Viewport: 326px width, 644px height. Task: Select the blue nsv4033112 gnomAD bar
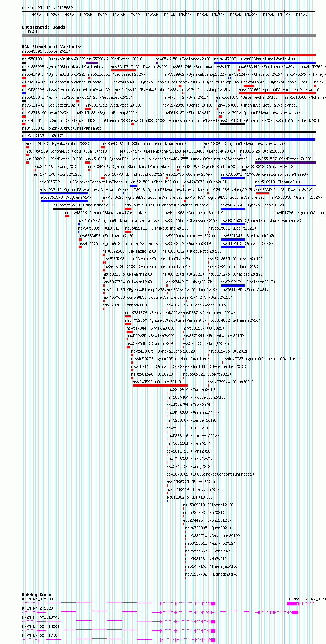[64, 193]
